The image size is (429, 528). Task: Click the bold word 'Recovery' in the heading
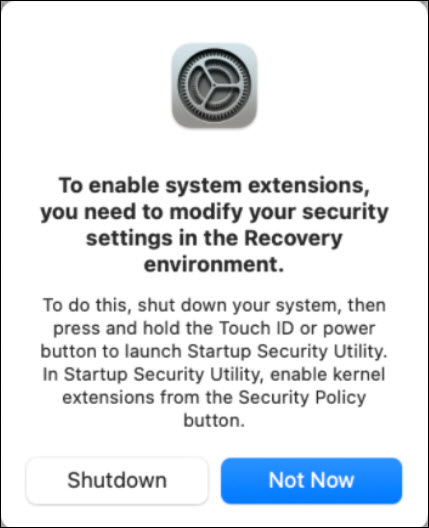coord(293,239)
